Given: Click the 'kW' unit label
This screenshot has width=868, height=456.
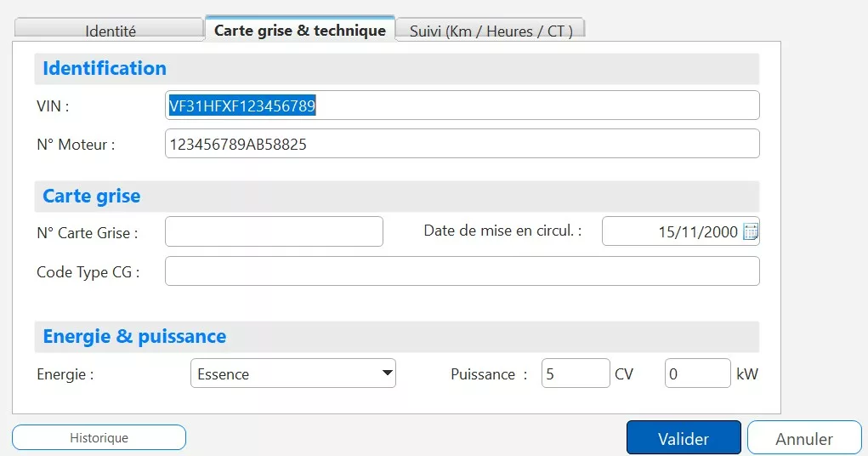Looking at the screenshot, I should (746, 374).
